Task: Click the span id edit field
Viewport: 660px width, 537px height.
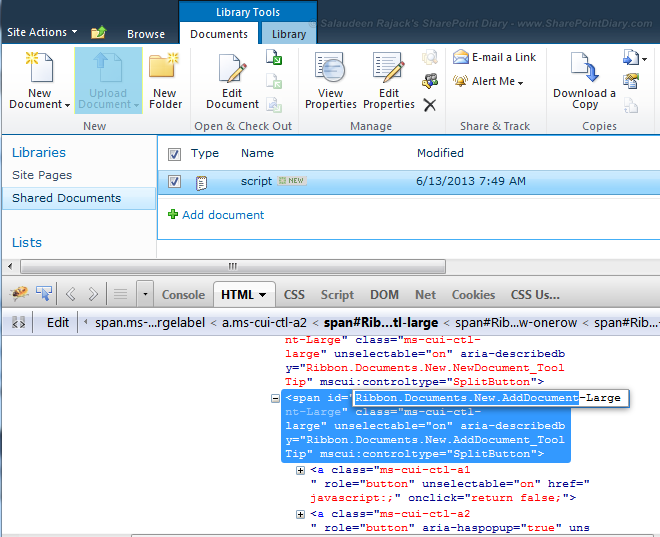Action: coord(491,398)
